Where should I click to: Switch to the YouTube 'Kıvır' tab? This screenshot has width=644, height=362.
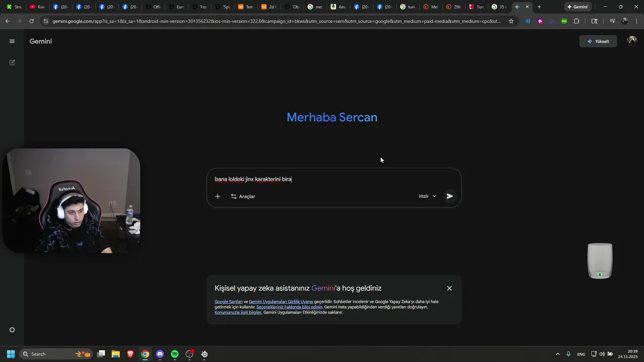click(x=37, y=7)
